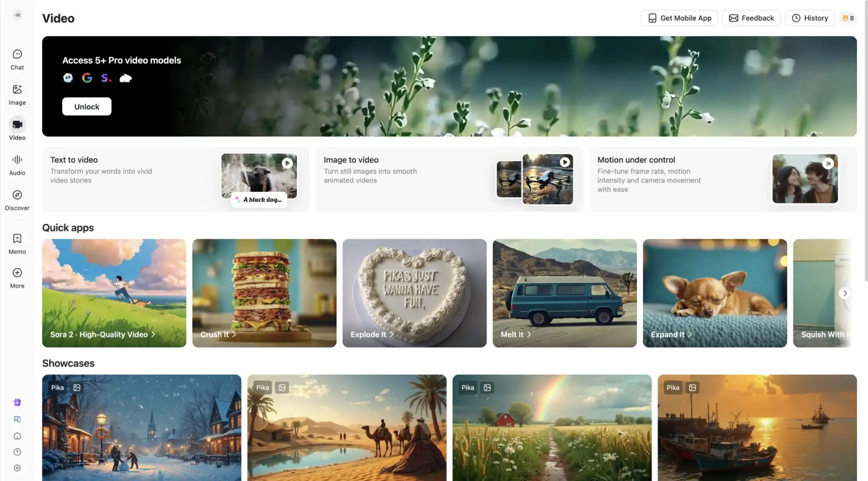Click the Pika tag on desert camel showcase
868x481 pixels.
pyautogui.click(x=262, y=388)
